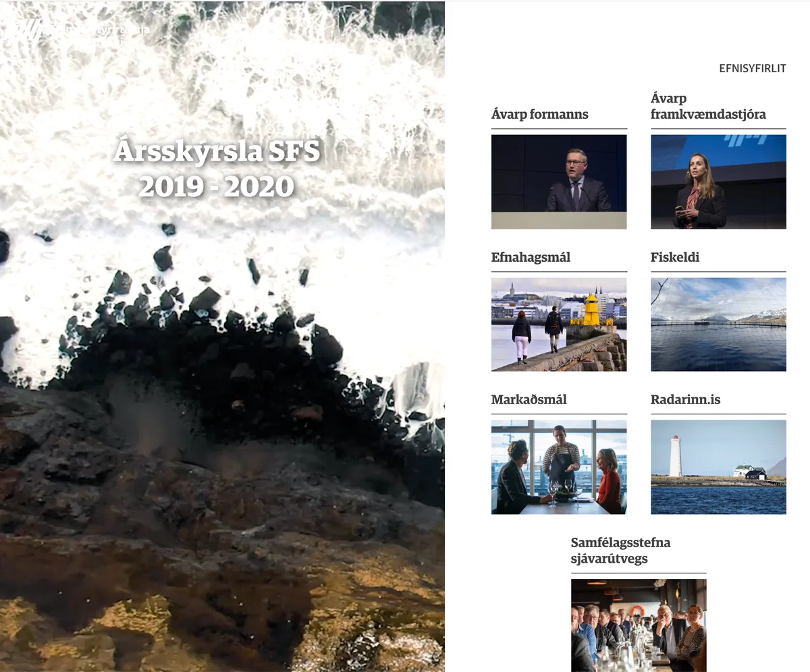Click the crowded dinner meeting photo
810x672 pixels.
tap(639, 625)
